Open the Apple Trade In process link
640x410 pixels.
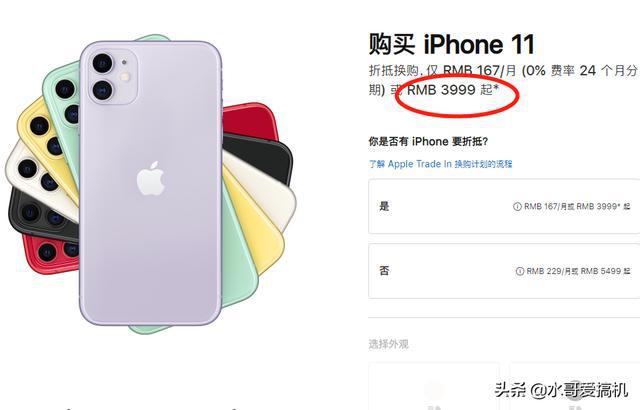coord(440,164)
